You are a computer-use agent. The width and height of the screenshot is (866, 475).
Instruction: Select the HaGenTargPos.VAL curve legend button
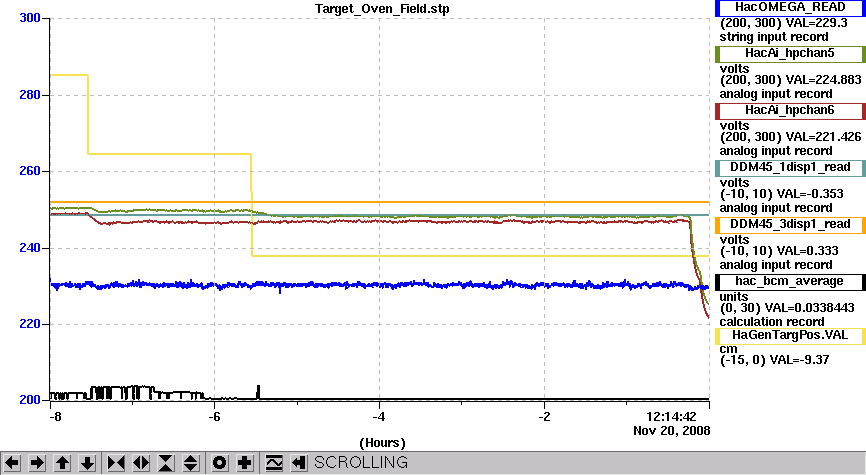click(790, 336)
